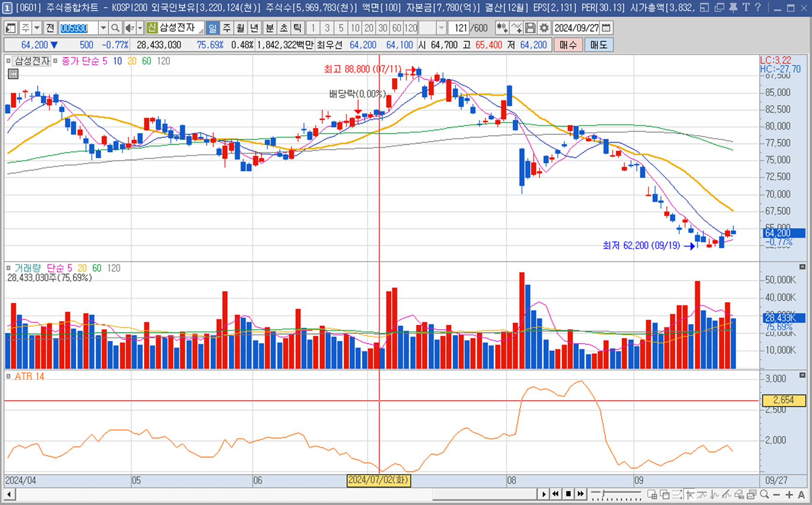This screenshot has height=505, width=812.
Task: Toggle the 5 interval button
Action: tap(341, 28)
